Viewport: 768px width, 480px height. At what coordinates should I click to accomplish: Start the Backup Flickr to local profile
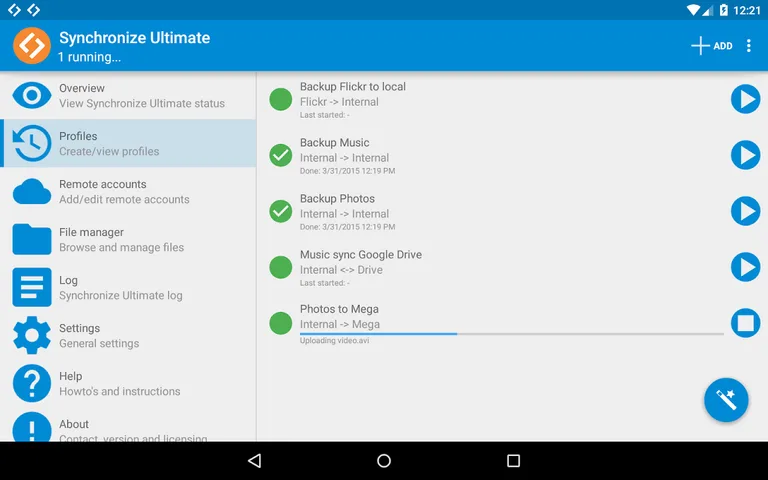click(745, 99)
